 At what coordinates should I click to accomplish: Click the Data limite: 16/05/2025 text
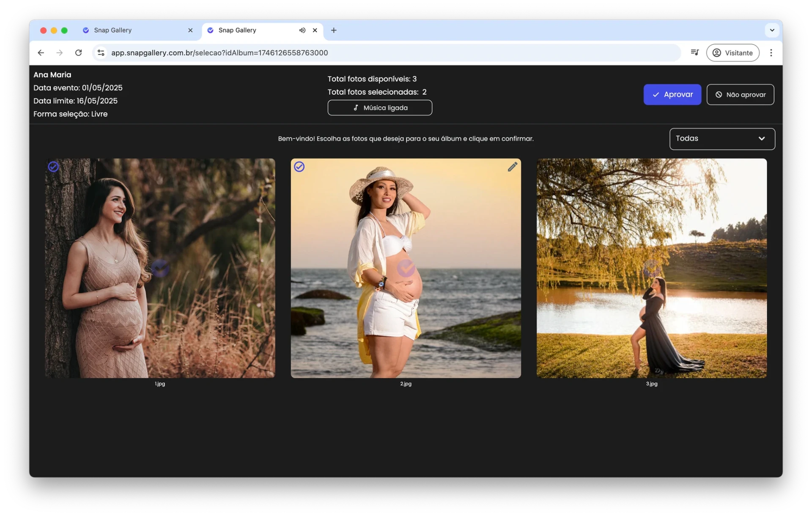coord(75,101)
